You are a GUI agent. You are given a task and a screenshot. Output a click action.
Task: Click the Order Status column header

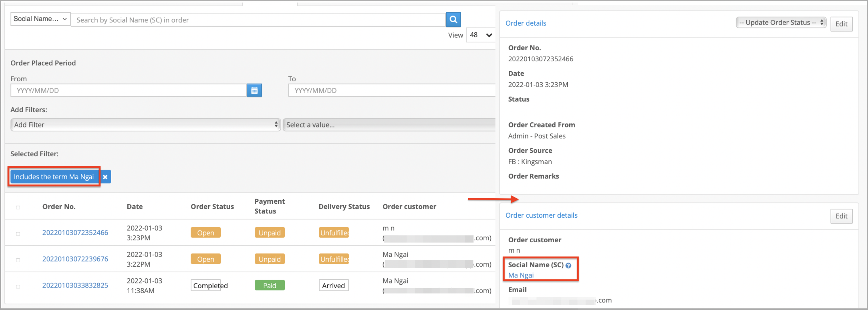coord(212,207)
